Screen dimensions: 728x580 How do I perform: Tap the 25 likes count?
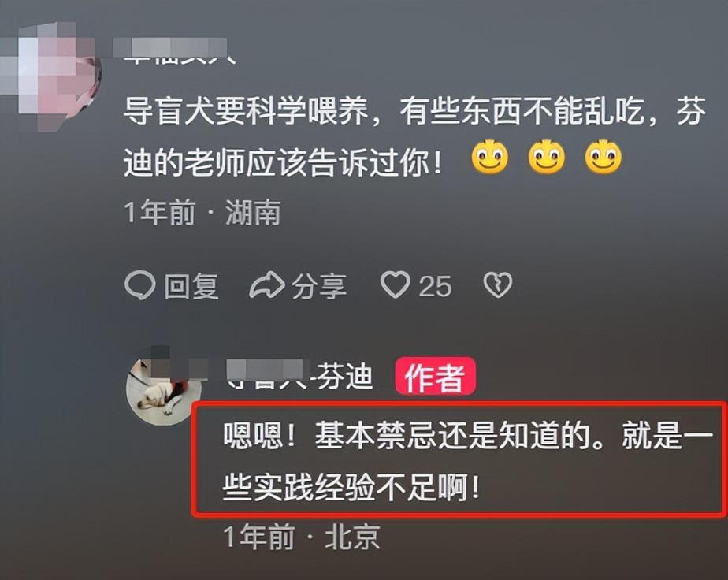[435, 286]
